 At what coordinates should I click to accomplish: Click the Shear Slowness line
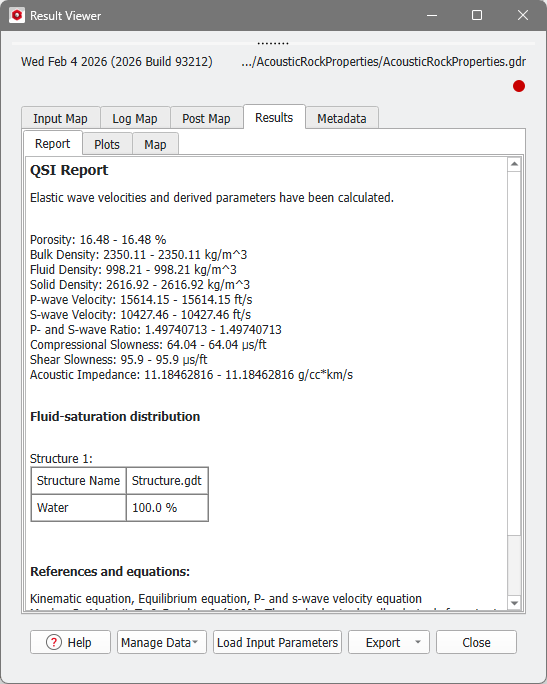point(119,359)
